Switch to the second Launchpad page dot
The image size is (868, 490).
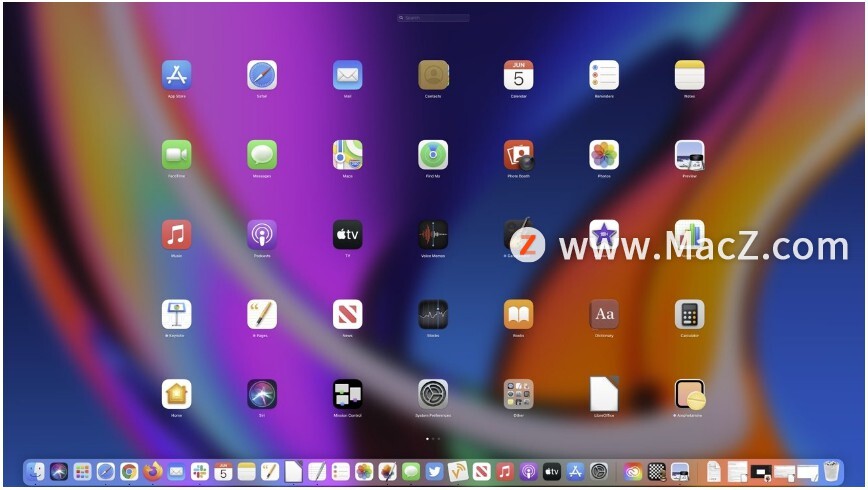click(433, 439)
